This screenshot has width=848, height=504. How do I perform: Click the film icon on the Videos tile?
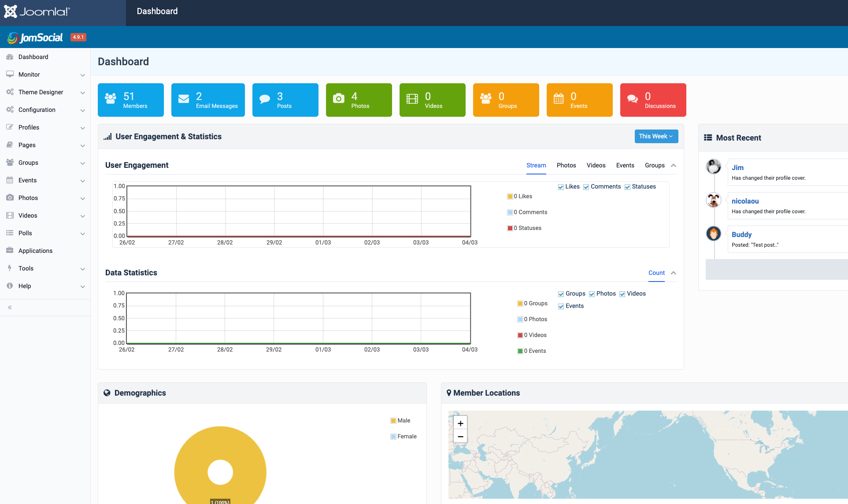pos(412,99)
